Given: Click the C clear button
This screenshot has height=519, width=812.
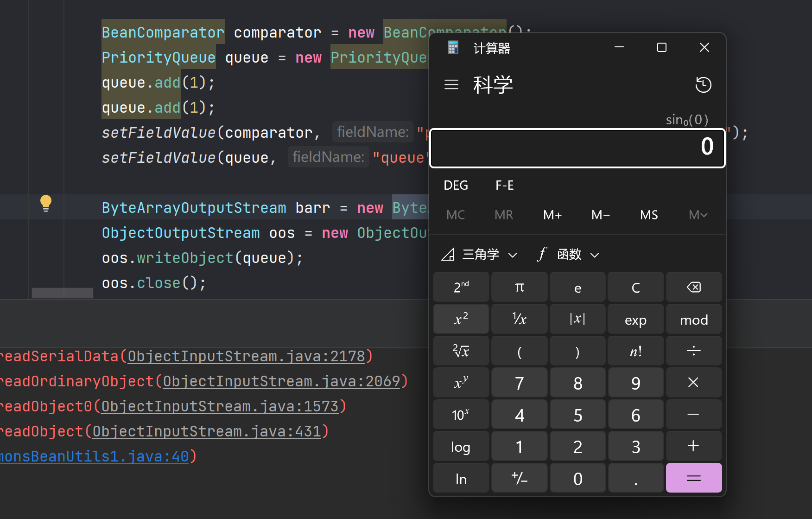Looking at the screenshot, I should pos(636,288).
